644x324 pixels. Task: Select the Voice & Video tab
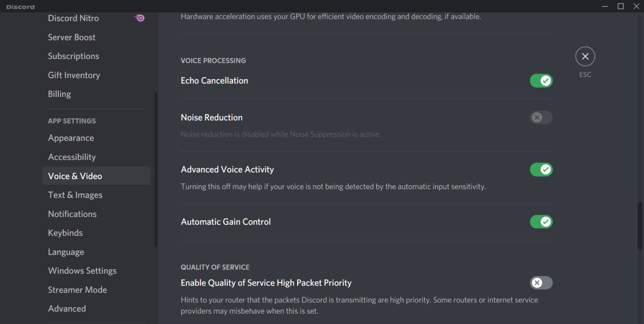(75, 176)
